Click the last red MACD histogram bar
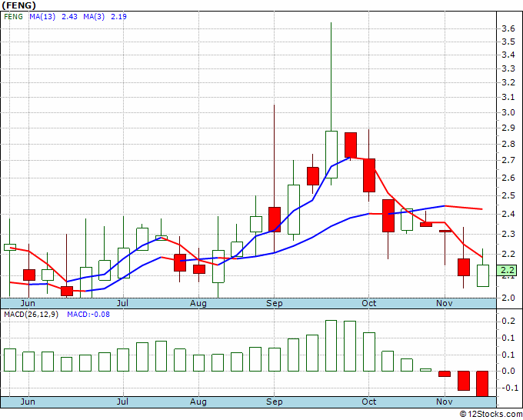 [482, 383]
